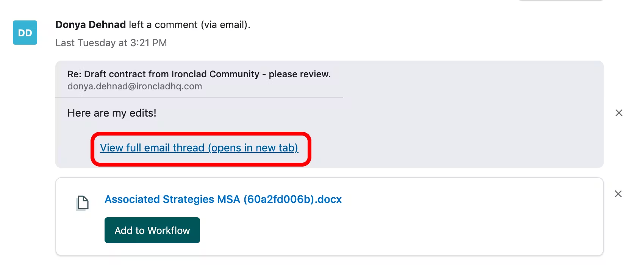Screen dimensions: 644x265
Task: Click the DD user avatar
Action: point(25,33)
